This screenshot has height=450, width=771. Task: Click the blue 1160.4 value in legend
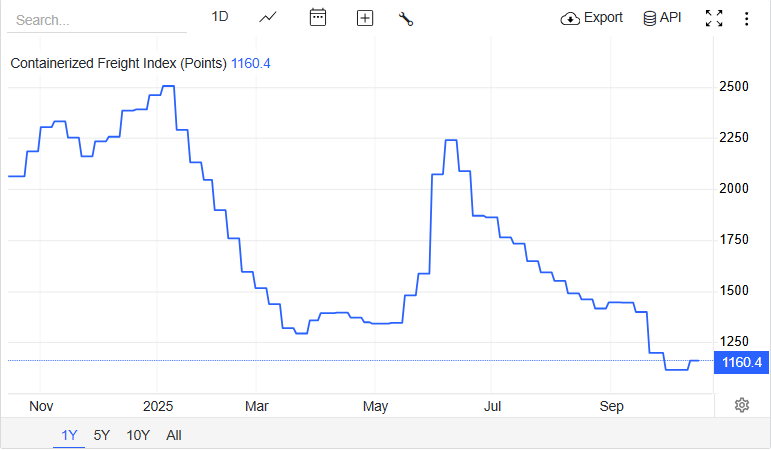(251, 63)
